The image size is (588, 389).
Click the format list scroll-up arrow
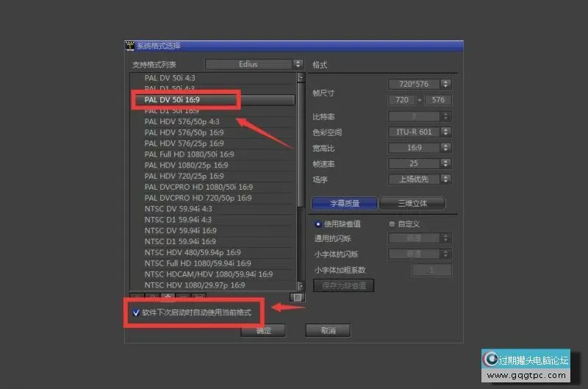coord(301,77)
